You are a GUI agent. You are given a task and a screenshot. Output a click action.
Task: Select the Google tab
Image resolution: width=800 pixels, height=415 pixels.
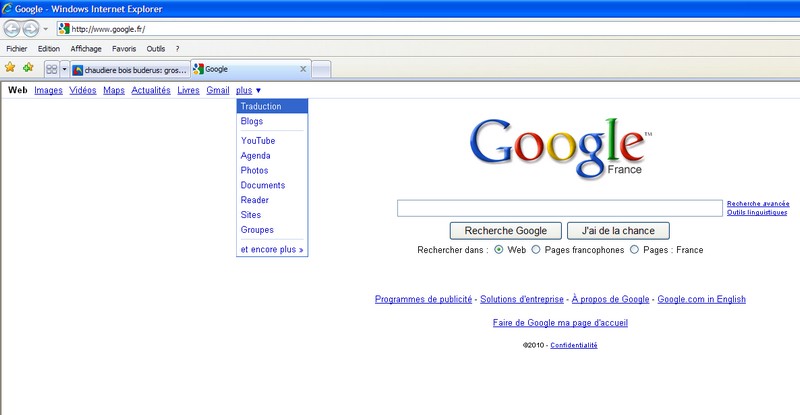point(251,69)
